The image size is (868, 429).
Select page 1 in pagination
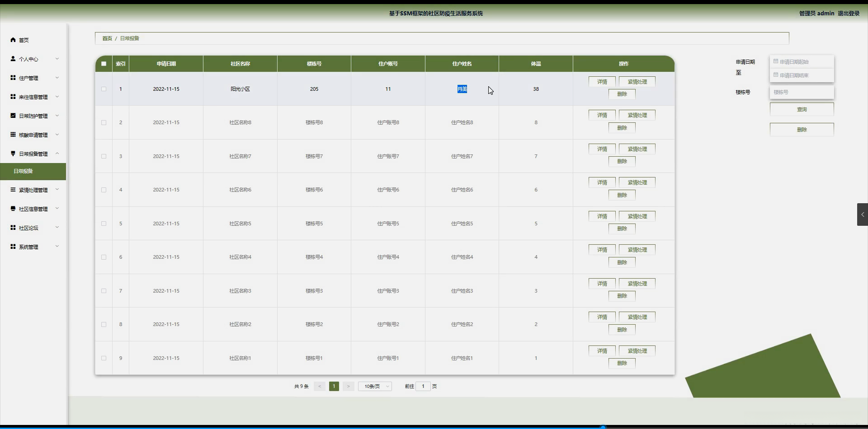click(x=334, y=386)
